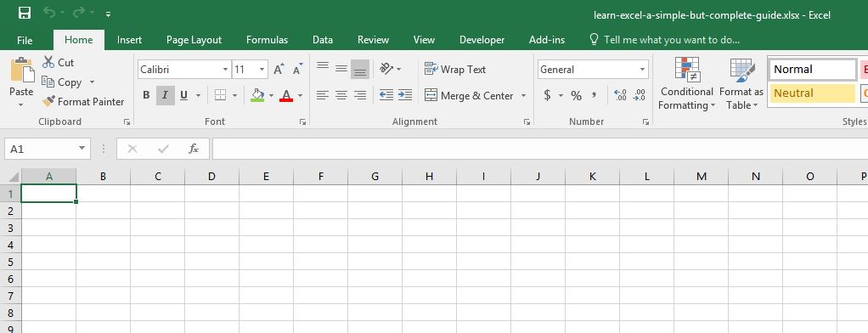The height and width of the screenshot is (333, 868).
Task: Click the Copy button
Action: (62, 82)
